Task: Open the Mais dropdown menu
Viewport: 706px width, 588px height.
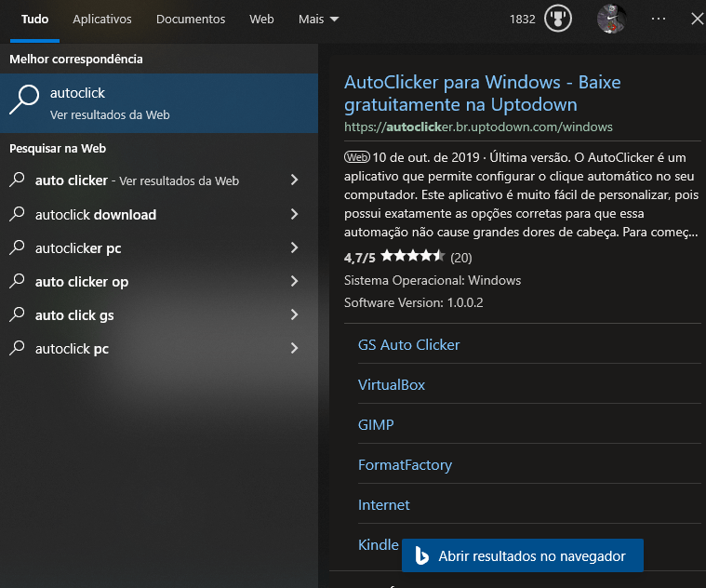Action: (x=318, y=19)
